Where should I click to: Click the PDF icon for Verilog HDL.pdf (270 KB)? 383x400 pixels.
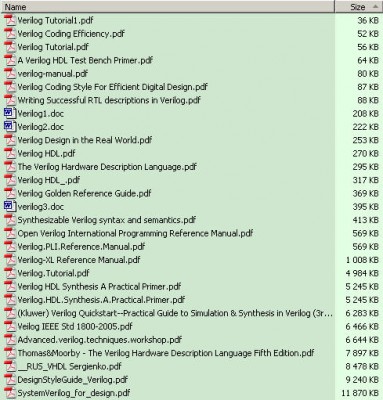(x=10, y=153)
